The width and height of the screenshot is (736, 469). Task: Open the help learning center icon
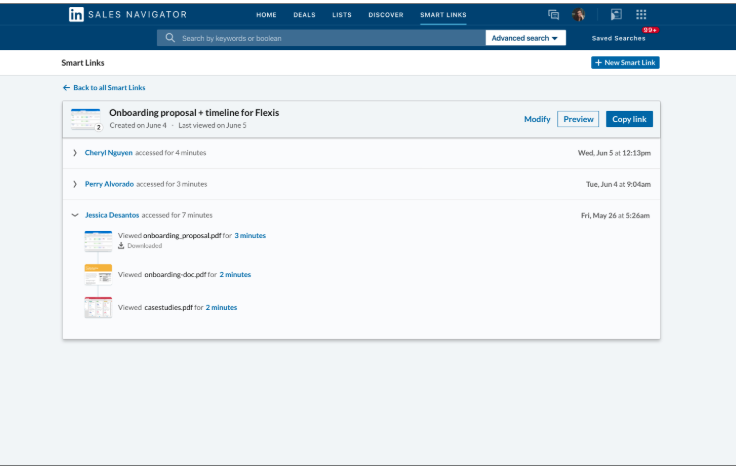(616, 15)
